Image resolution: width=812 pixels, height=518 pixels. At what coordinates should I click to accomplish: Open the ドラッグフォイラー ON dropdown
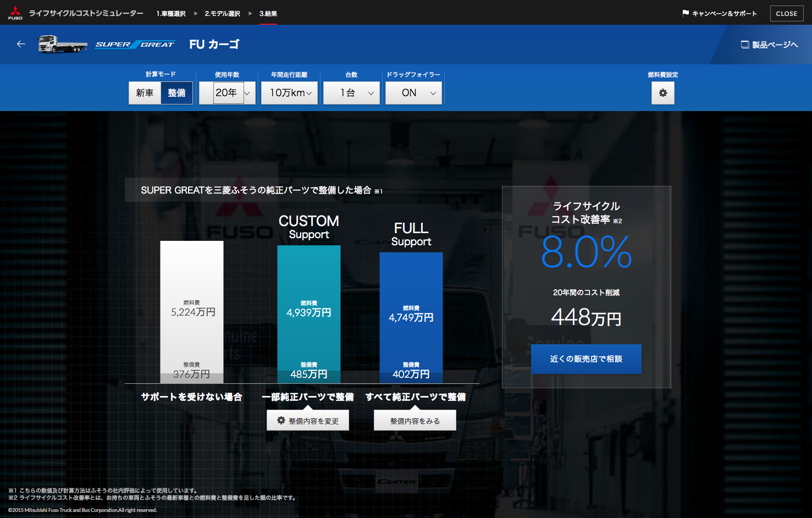point(413,93)
